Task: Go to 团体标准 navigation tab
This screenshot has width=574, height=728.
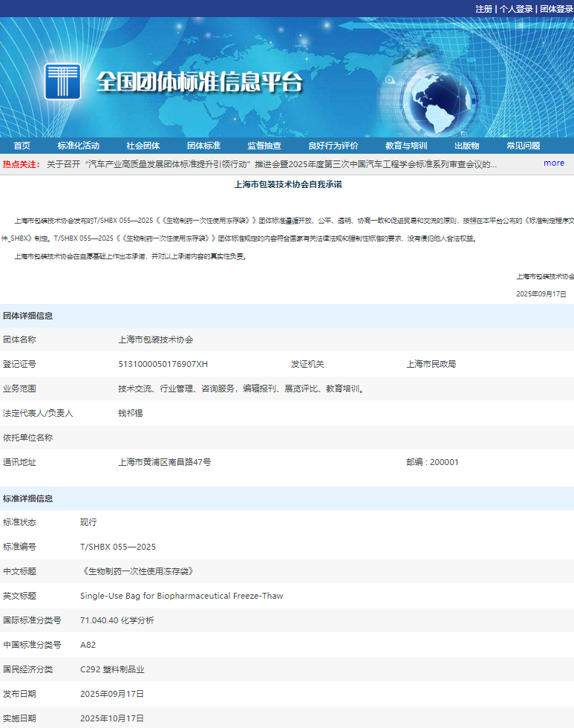Action: point(203,146)
